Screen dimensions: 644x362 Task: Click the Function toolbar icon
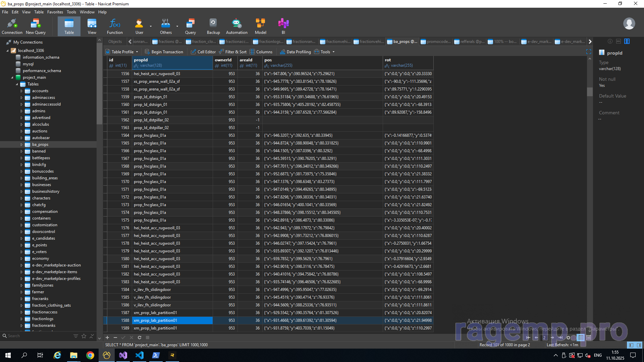(115, 26)
